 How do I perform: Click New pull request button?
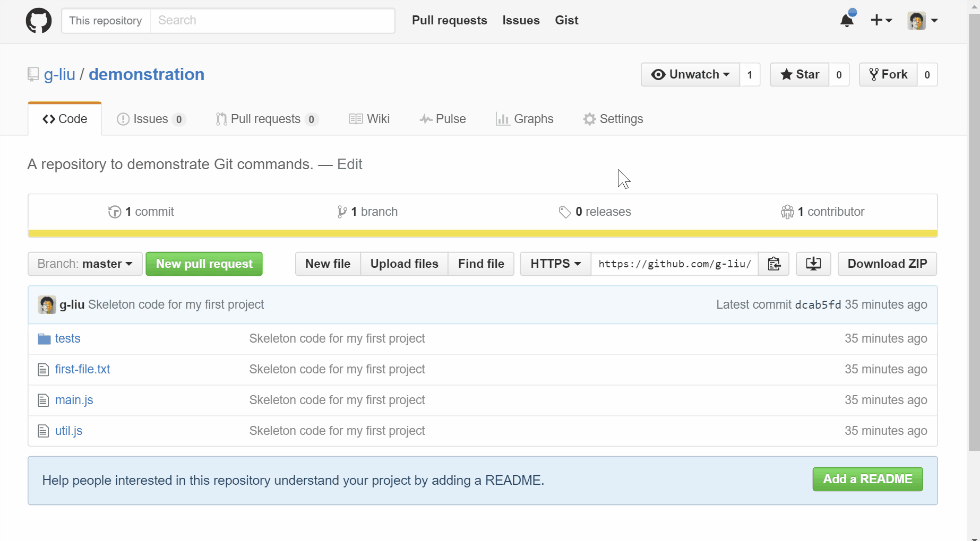pos(204,264)
